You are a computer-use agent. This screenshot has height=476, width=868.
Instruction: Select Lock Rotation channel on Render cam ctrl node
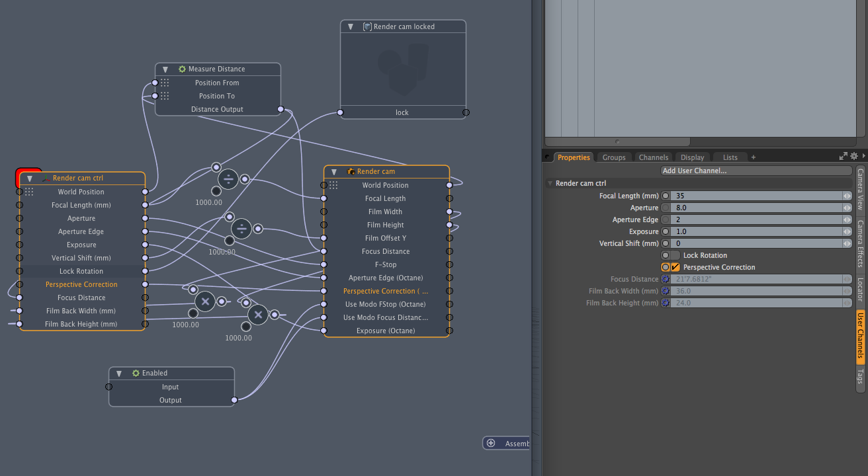pos(81,271)
